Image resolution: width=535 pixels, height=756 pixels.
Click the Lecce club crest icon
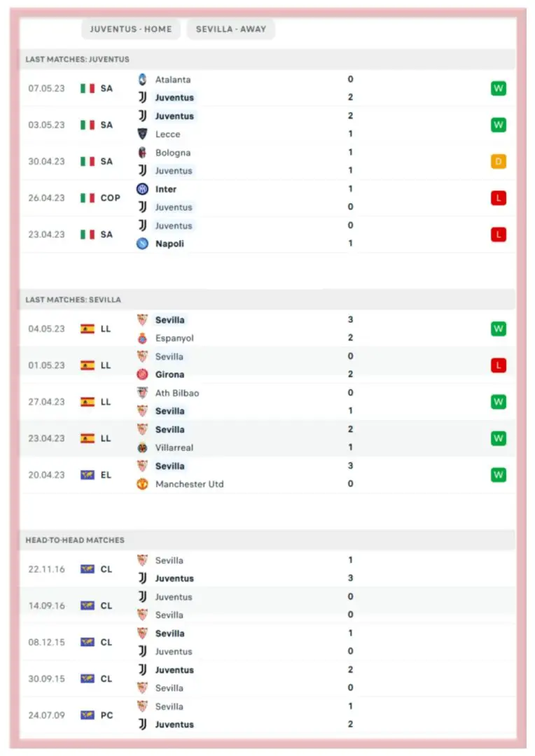[142, 134]
